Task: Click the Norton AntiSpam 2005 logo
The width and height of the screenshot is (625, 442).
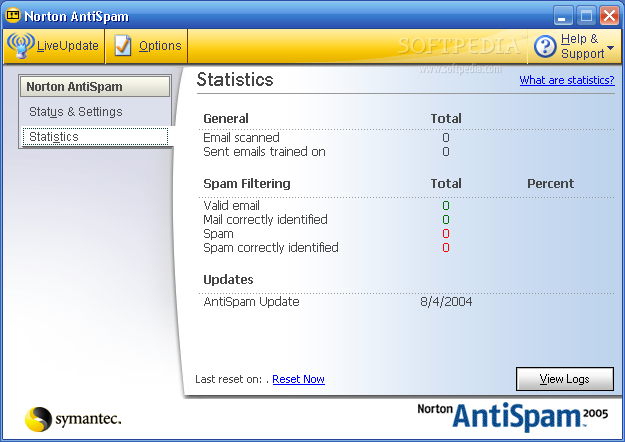Action: 513,416
